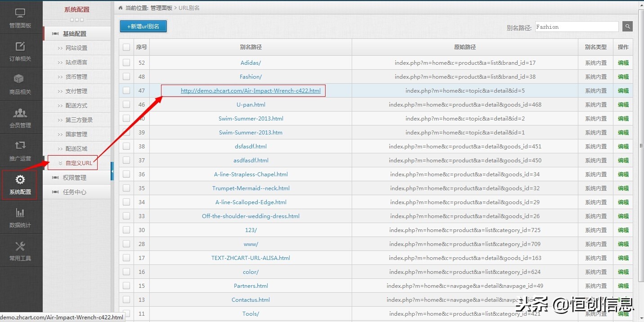Click original path cell with category_id=725
Screen dimensions: 644x322
465,230
